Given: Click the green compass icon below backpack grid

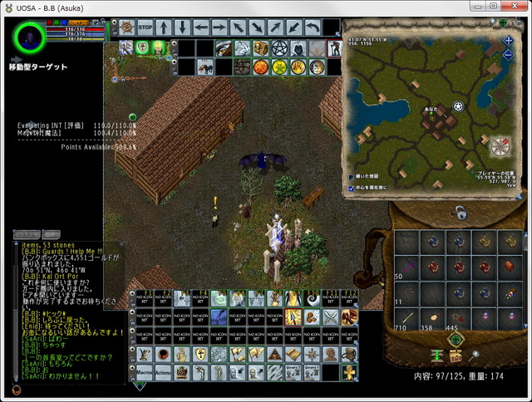Looking at the screenshot, I should (456, 340).
